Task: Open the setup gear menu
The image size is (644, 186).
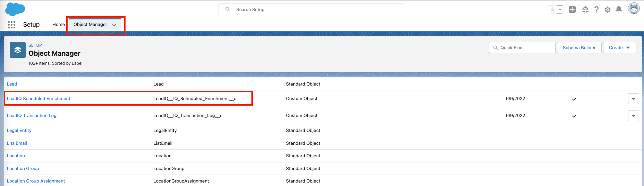Action: point(607,10)
